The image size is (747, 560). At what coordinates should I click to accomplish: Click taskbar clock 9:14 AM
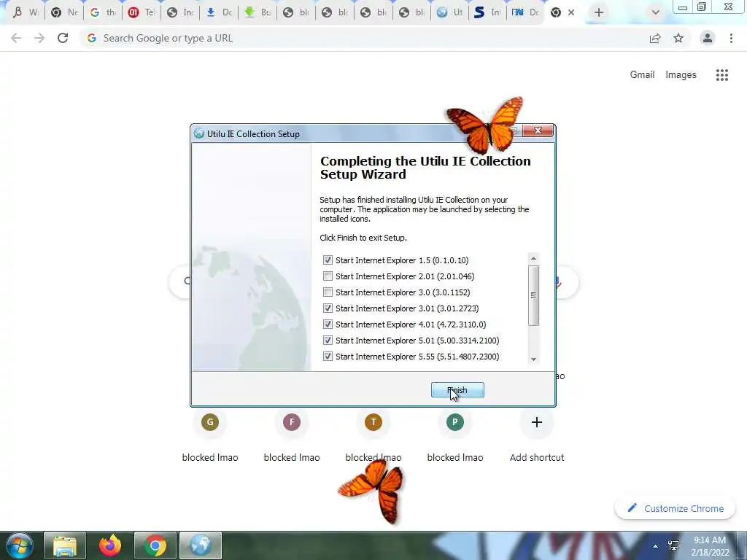coord(710,546)
